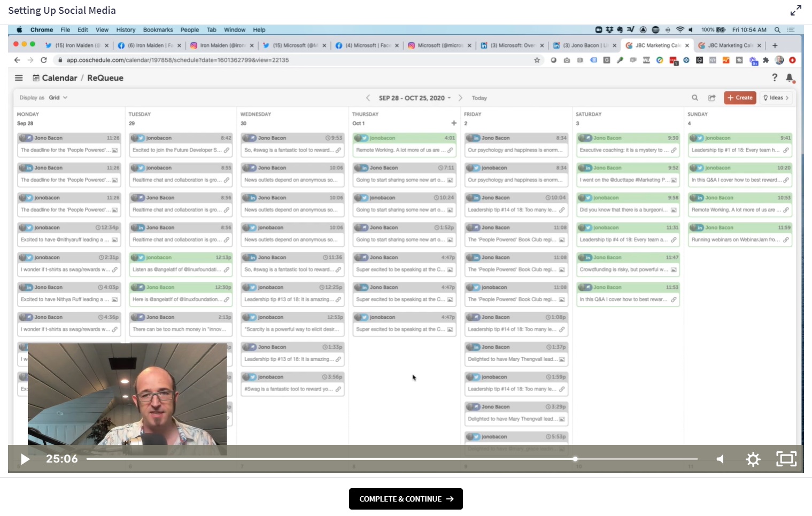Open Chrome View menu
This screenshot has height=516, width=812.
click(102, 30)
